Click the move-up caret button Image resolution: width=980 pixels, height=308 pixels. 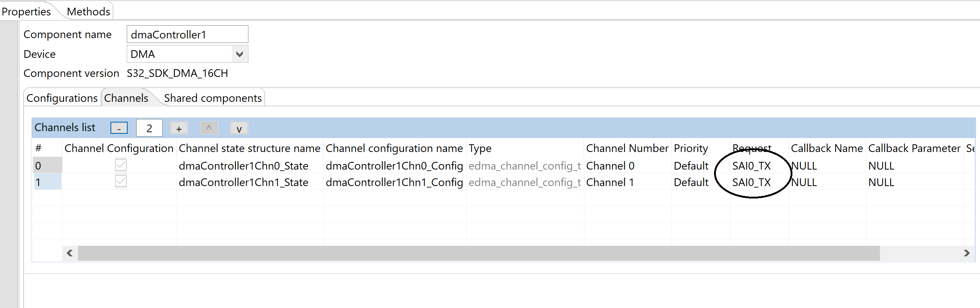point(209,128)
